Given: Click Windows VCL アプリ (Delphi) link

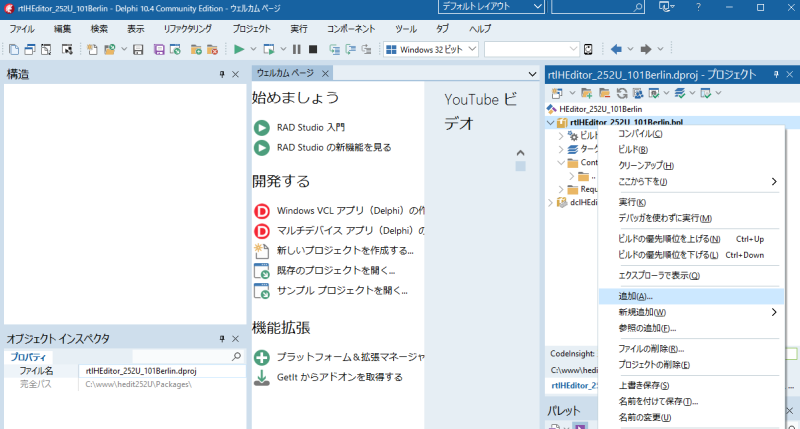Looking at the screenshot, I should (x=351, y=211).
